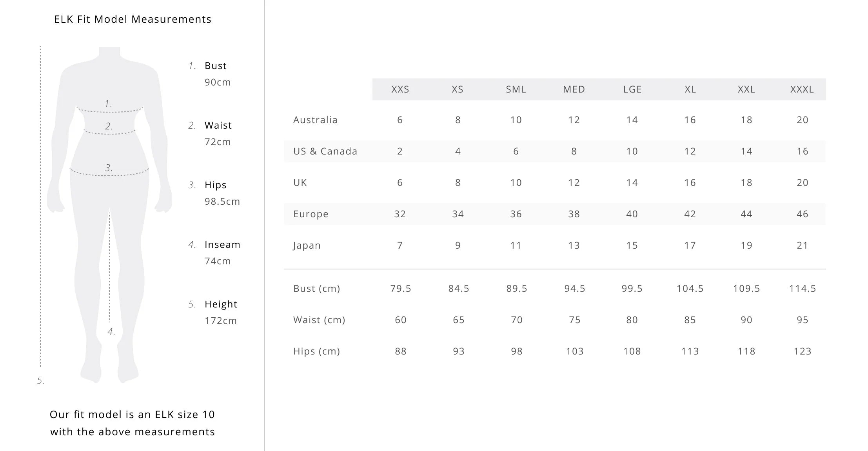The image size is (868, 451).
Task: Click the SML size header
Action: click(x=516, y=89)
